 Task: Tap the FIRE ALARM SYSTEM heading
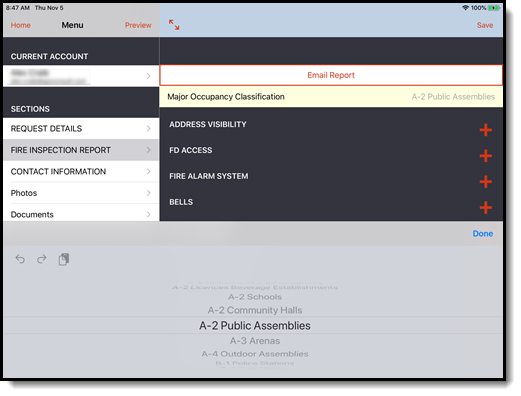point(209,176)
